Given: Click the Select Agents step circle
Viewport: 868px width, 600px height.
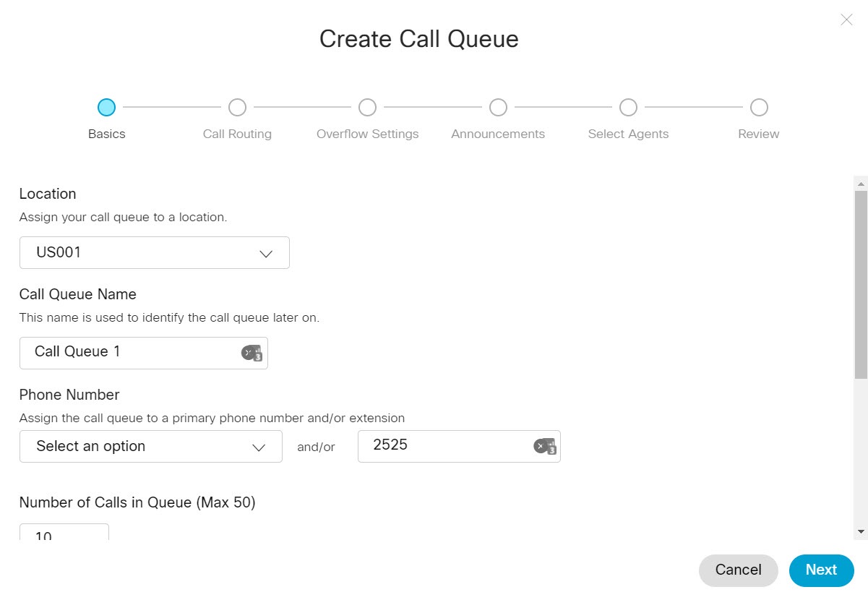Looking at the screenshot, I should click(628, 106).
